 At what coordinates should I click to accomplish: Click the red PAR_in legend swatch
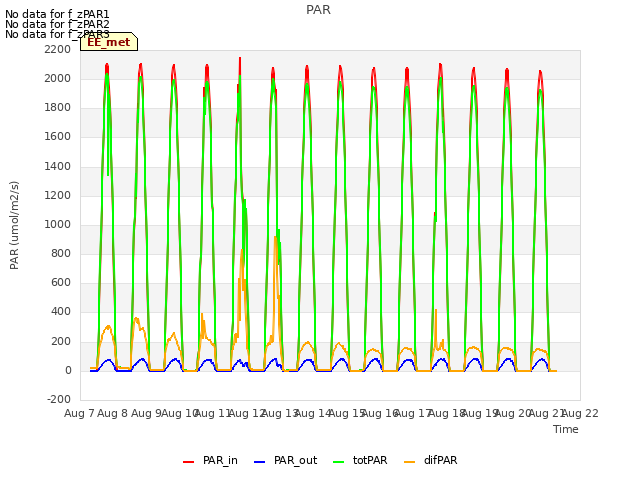(189, 462)
